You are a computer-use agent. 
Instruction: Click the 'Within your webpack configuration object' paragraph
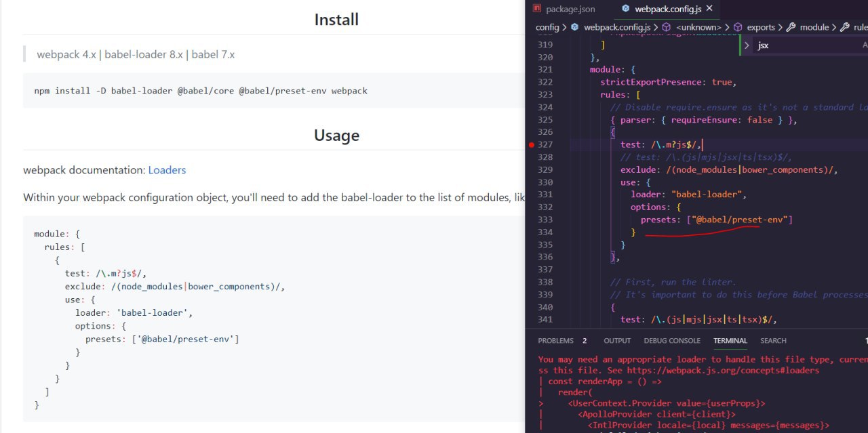point(274,197)
